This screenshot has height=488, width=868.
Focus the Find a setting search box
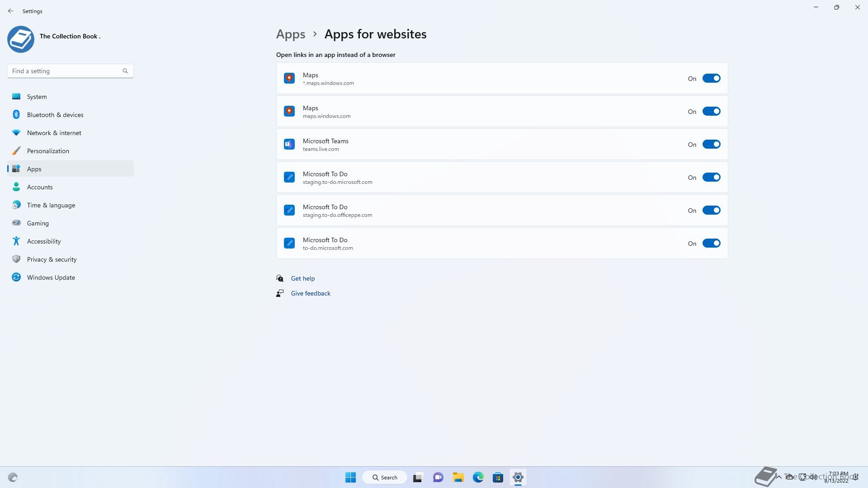[x=70, y=71]
